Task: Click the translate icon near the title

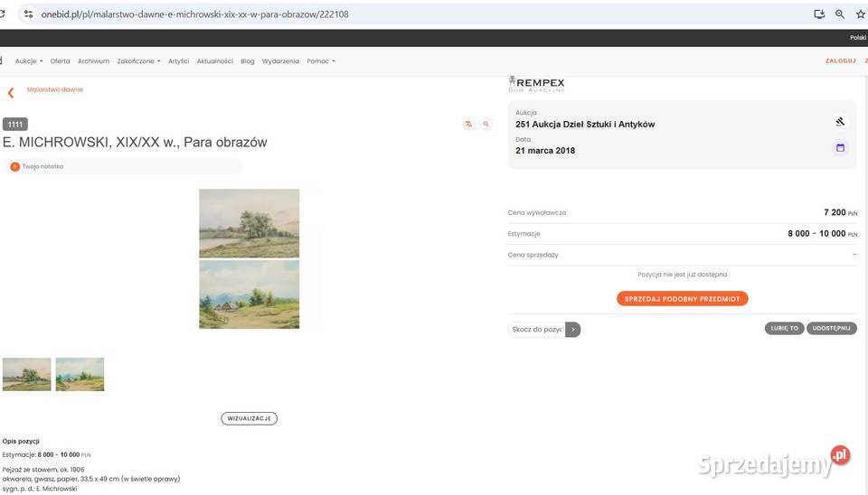Action: pyautogui.click(x=469, y=125)
